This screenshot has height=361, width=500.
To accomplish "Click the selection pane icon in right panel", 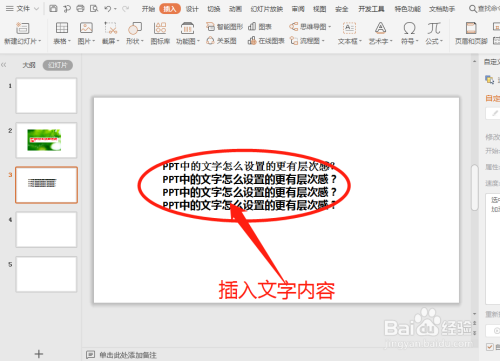I will 489,80.
